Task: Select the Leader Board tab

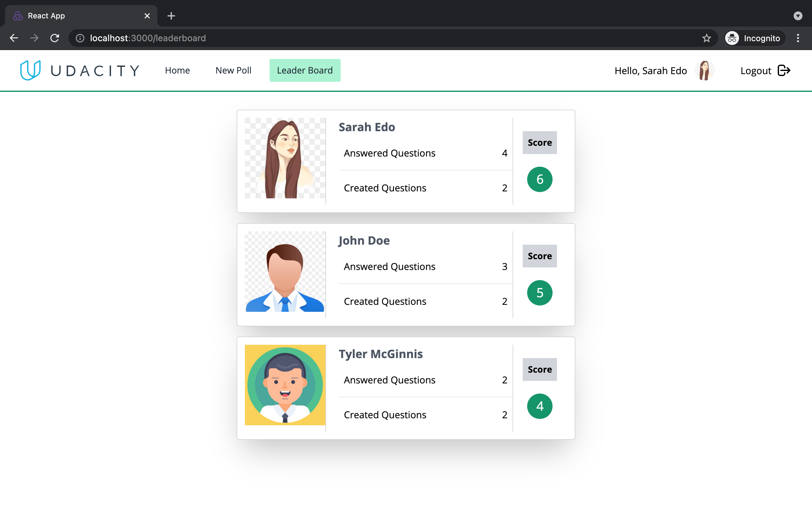Action: click(x=305, y=70)
